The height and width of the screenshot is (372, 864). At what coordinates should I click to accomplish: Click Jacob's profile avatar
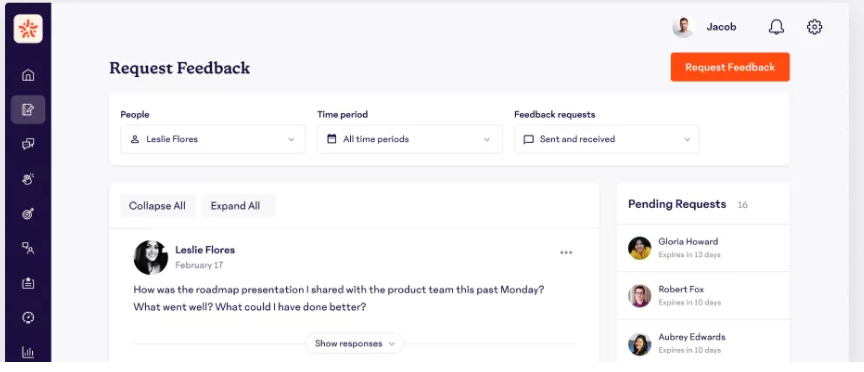coord(683,27)
